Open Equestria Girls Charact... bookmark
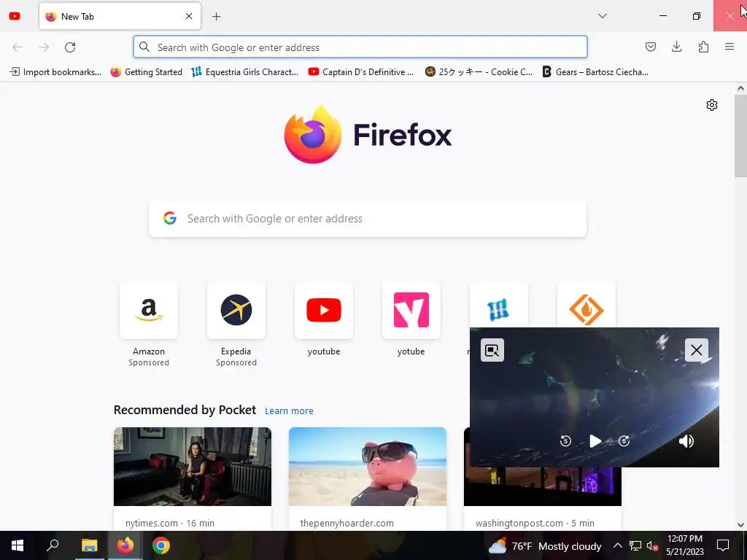Screen dimensions: 747x560 click(x=245, y=72)
